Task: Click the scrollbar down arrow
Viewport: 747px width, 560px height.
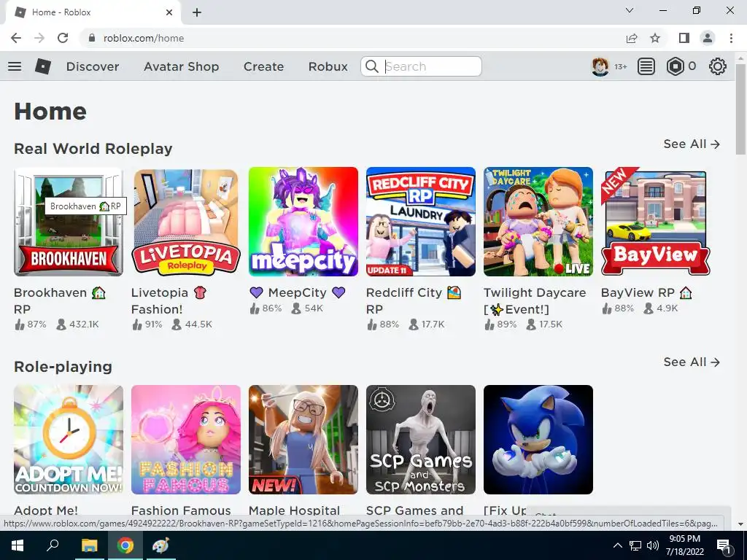Action: pyautogui.click(x=741, y=524)
